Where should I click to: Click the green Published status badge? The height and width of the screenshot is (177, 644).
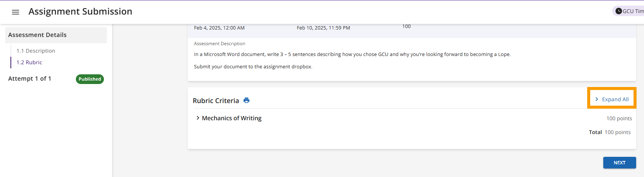tap(90, 79)
